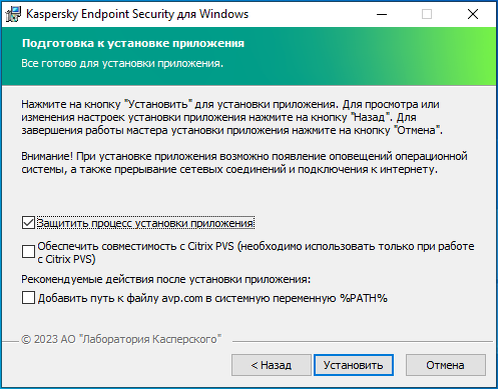Click the 'Рекомендуемые действия после установки приложения' label
Image resolution: width=498 pixels, height=389 pixels.
pos(166,279)
